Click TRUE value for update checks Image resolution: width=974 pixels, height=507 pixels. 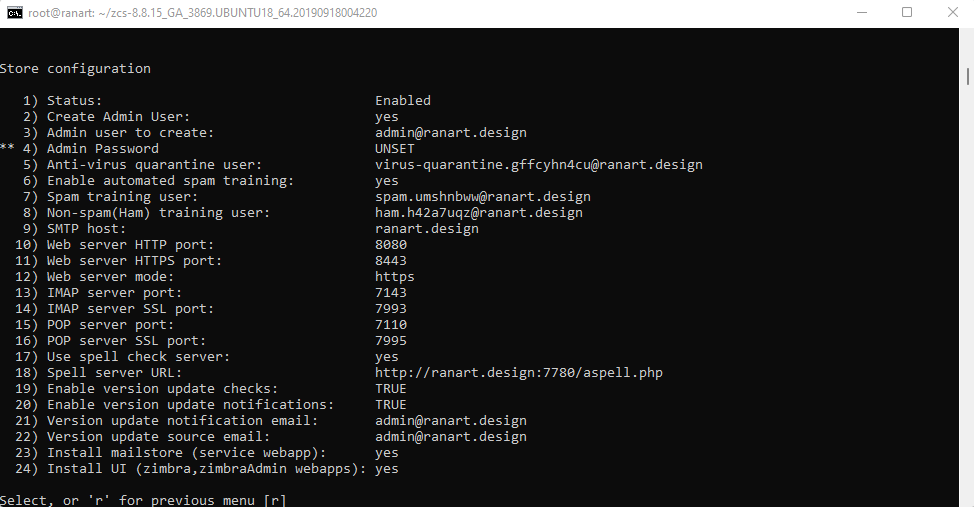click(x=391, y=389)
